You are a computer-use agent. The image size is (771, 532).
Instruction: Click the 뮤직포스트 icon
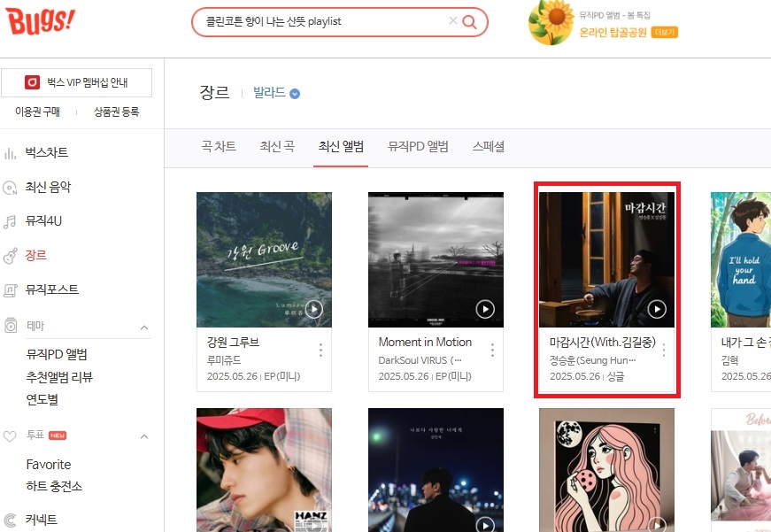[10, 290]
